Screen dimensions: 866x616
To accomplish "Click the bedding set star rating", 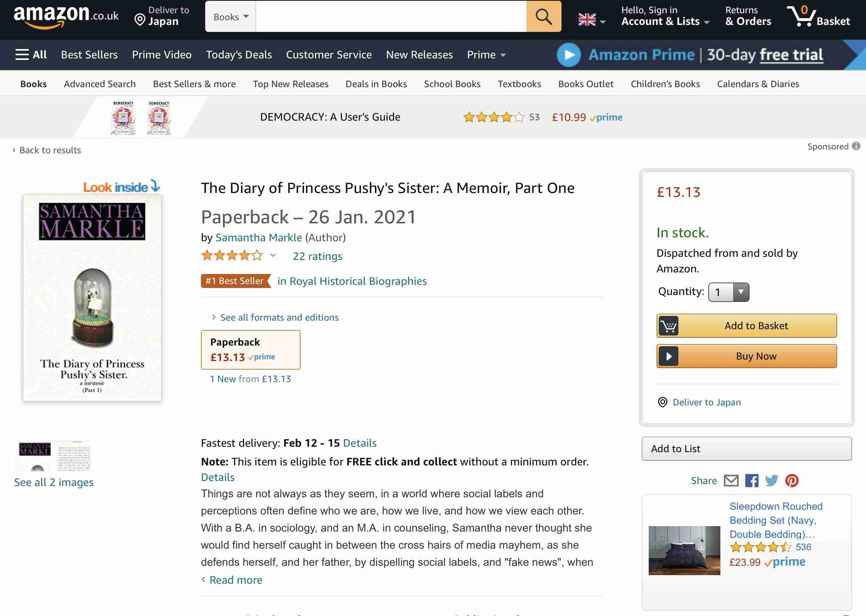I will [760, 547].
